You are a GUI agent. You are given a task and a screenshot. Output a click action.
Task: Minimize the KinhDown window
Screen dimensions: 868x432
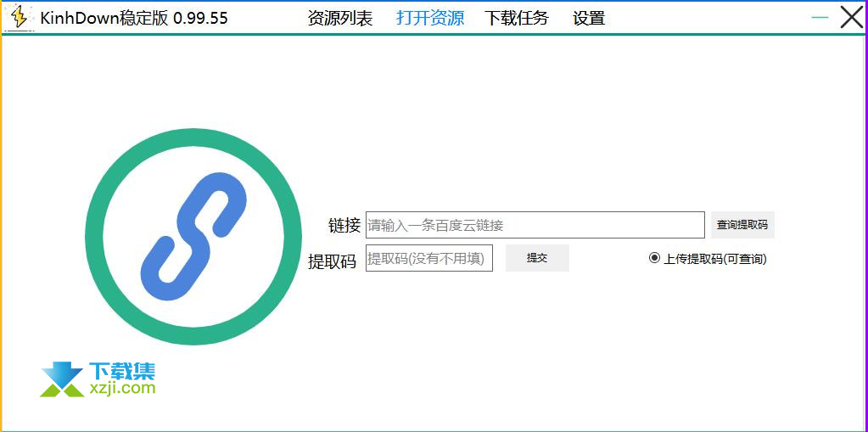(x=820, y=18)
